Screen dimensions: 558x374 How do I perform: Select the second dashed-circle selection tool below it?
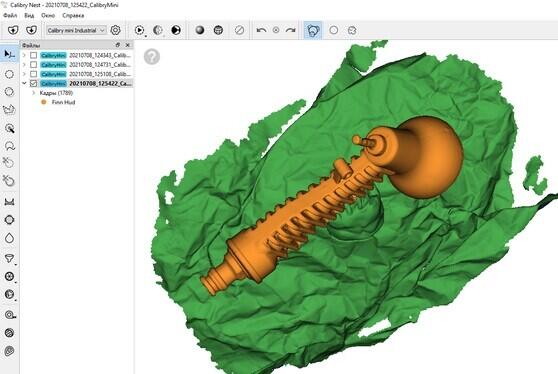pos(9,92)
